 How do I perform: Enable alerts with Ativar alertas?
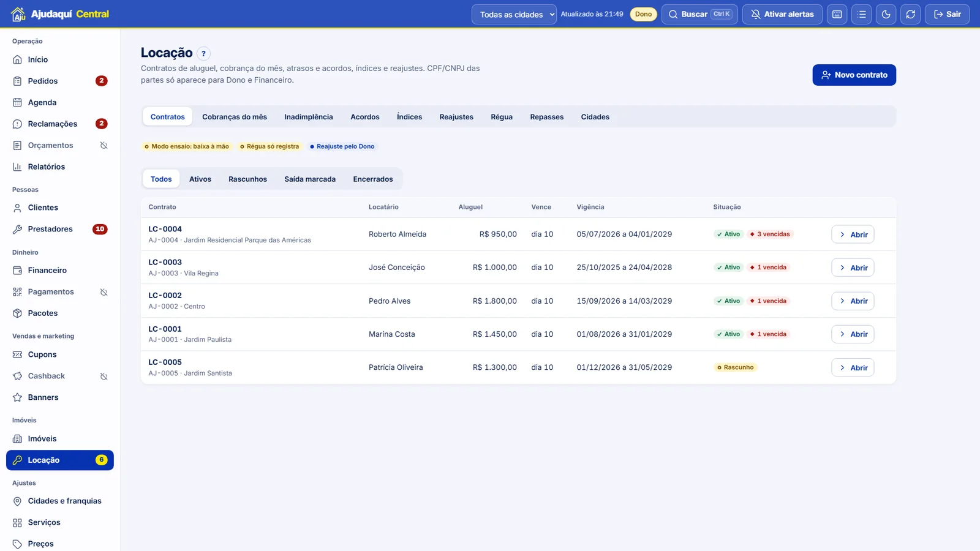click(782, 14)
